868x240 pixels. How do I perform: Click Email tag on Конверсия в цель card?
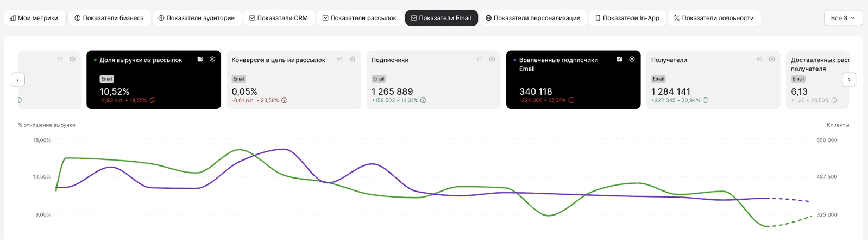pyautogui.click(x=239, y=79)
